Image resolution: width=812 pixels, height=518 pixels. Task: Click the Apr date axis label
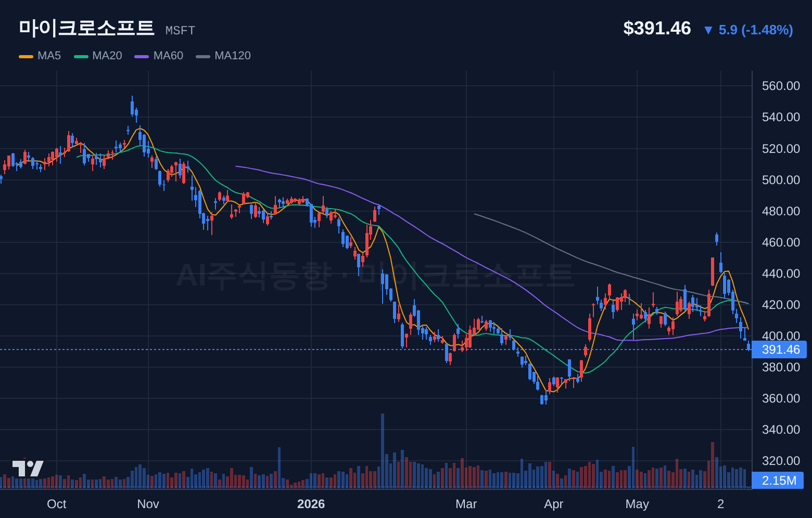pyautogui.click(x=554, y=504)
